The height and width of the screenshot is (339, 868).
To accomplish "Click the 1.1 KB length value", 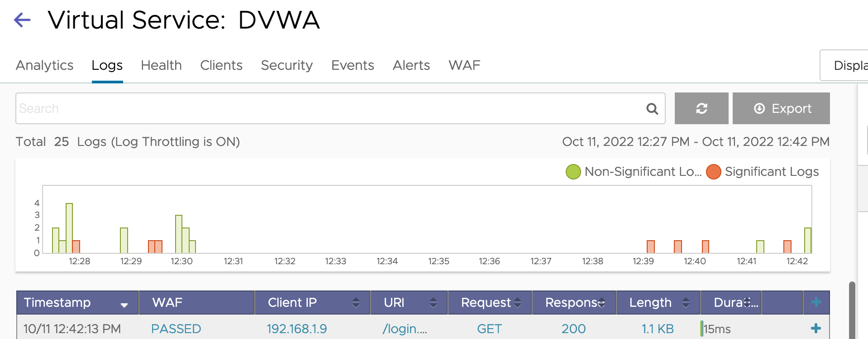I will click(x=658, y=329).
